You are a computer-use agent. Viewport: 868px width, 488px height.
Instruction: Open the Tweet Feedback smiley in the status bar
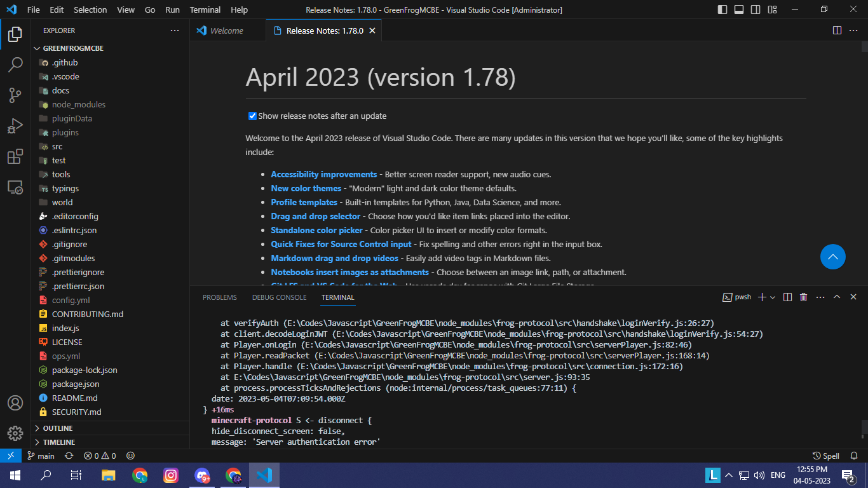(130, 456)
